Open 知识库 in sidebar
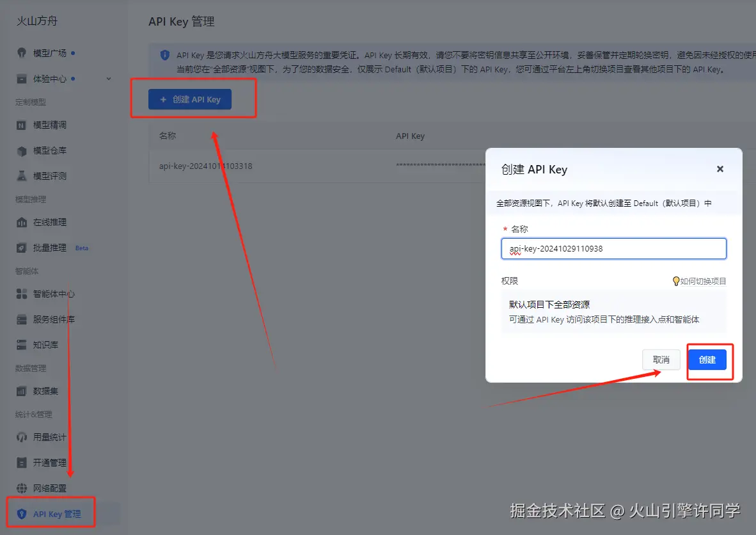 tap(45, 345)
